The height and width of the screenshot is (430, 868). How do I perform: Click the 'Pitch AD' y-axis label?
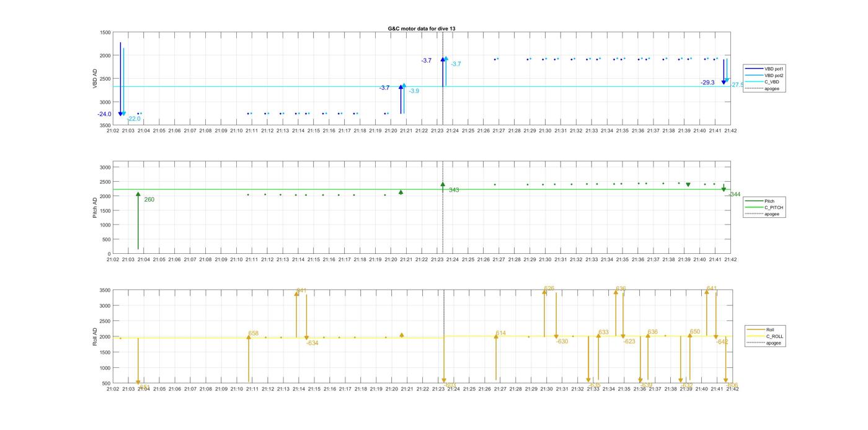95,208
